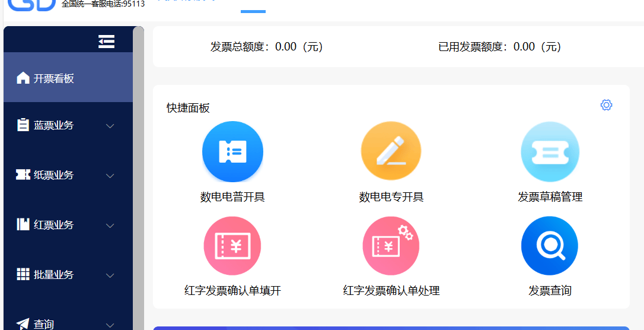Expand the 红票业务 chevron arrow
Image resolution: width=644 pixels, height=330 pixels.
tap(110, 226)
